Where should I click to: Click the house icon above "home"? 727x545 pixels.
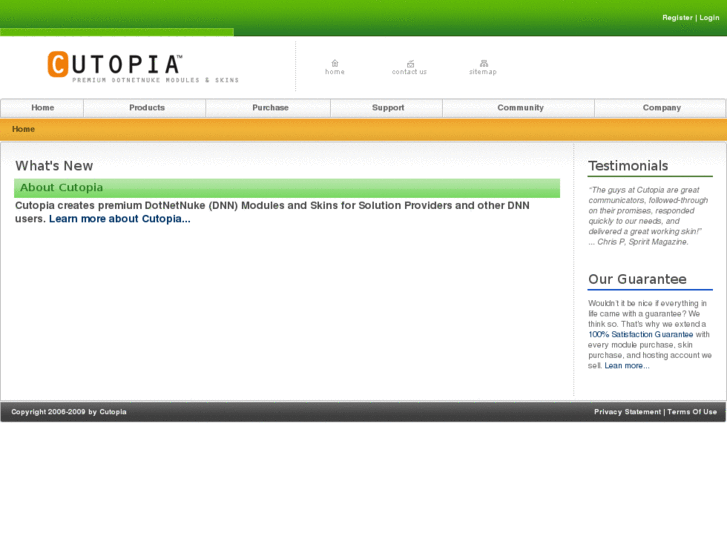[335, 63]
